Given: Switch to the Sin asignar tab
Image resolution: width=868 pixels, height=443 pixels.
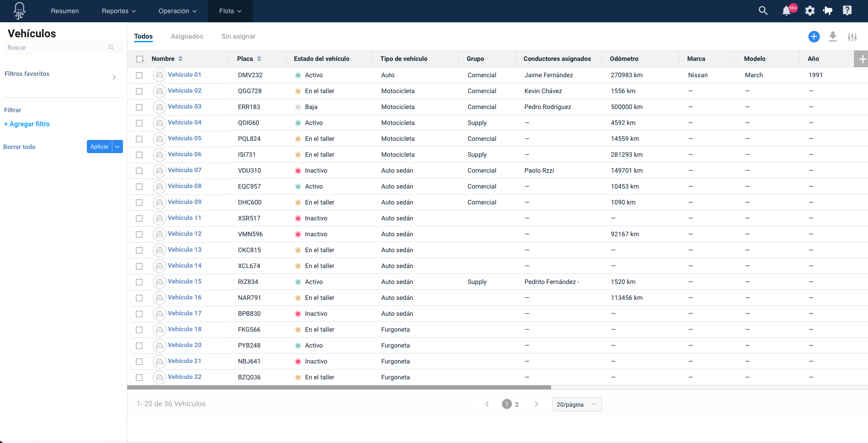Looking at the screenshot, I should (238, 36).
